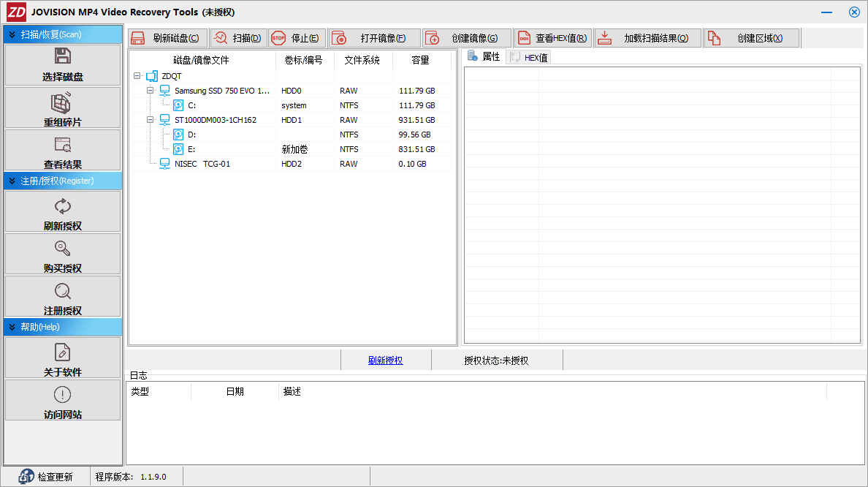Click the 931.51 GB capacity cell
The width and height of the screenshot is (868, 487).
(417, 120)
